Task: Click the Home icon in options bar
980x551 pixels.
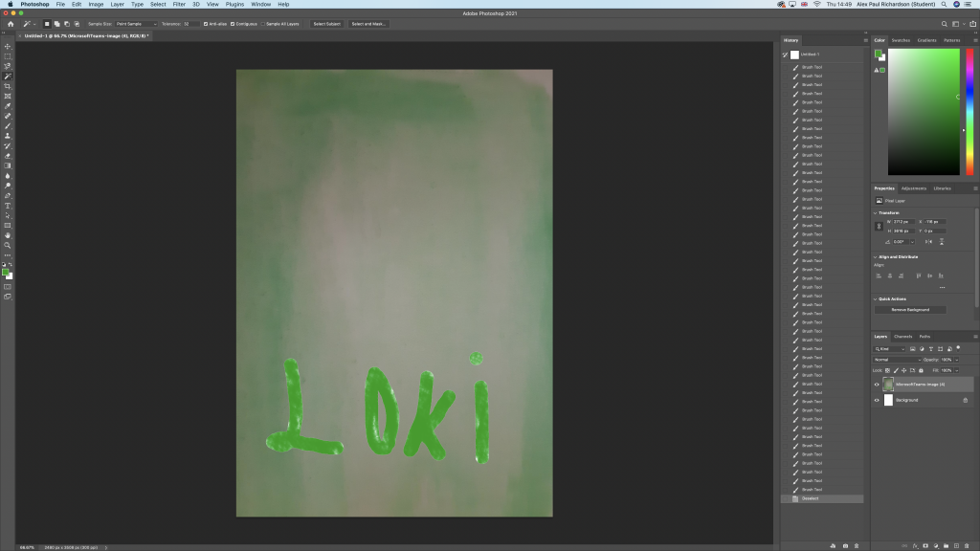Action: point(11,24)
